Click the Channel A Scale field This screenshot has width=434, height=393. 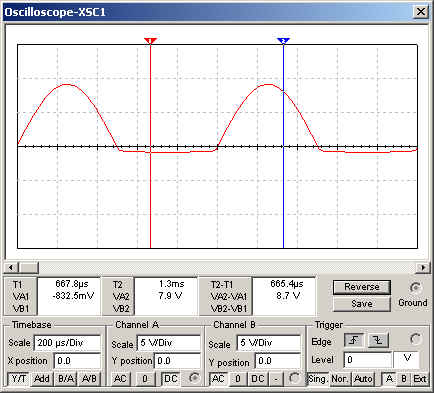(x=169, y=343)
